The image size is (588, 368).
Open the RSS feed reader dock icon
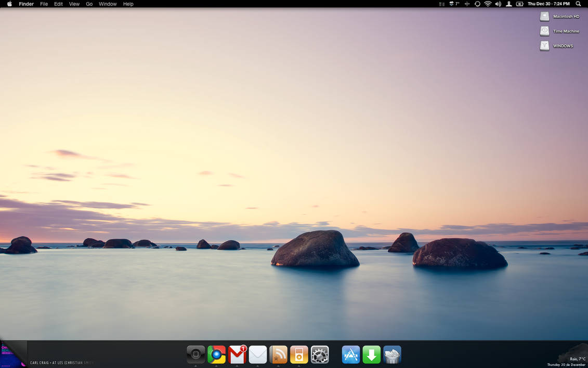click(278, 355)
